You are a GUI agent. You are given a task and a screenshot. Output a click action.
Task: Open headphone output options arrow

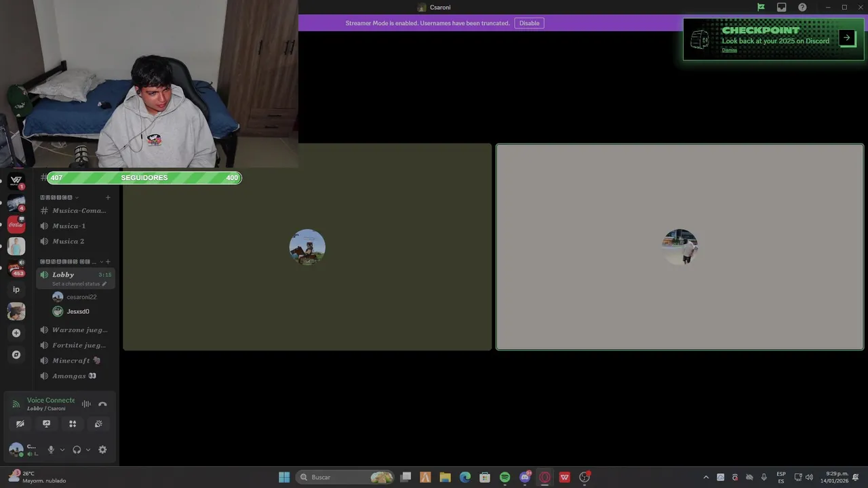click(88, 449)
